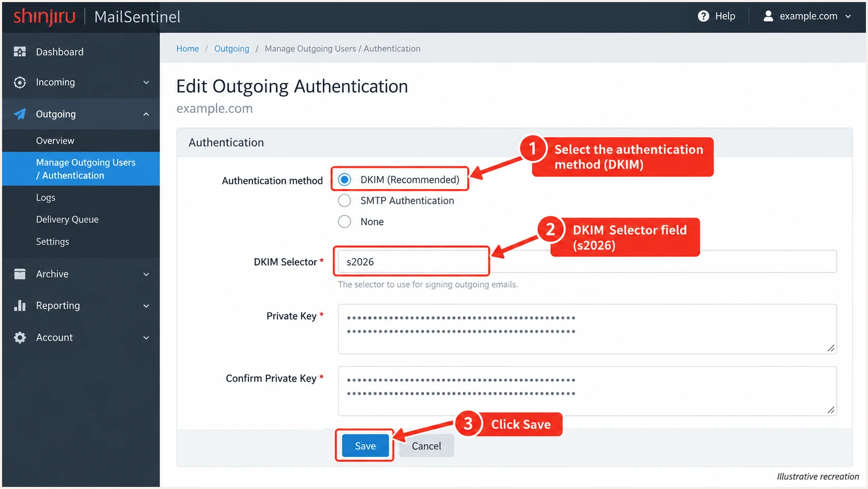
Task: Click into the DKIM Selector field
Action: click(587, 261)
